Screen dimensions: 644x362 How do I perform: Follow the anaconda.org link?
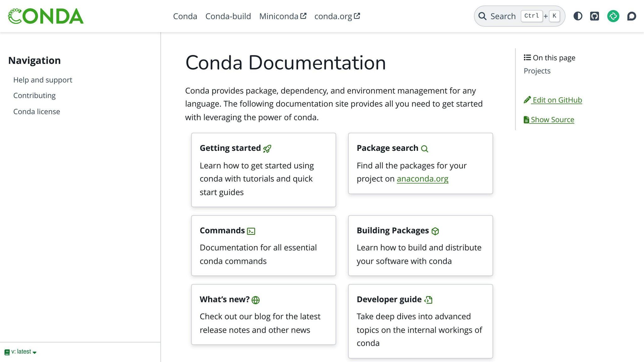(x=422, y=178)
